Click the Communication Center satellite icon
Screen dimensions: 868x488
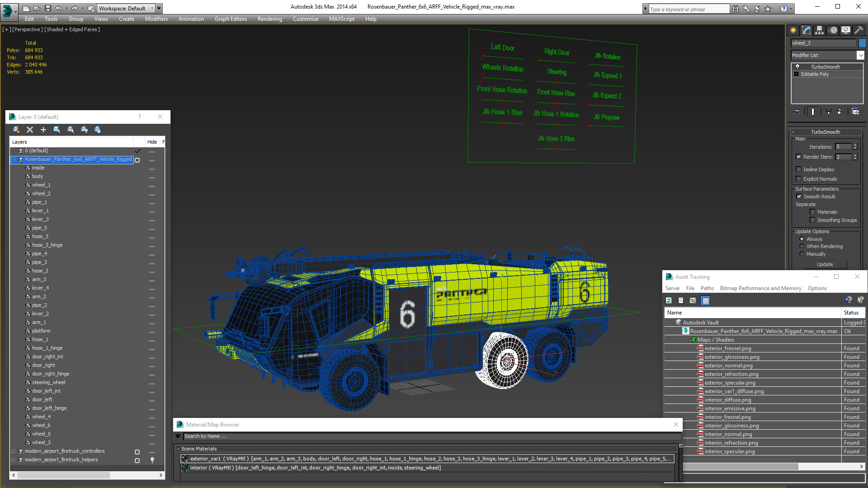click(x=757, y=9)
